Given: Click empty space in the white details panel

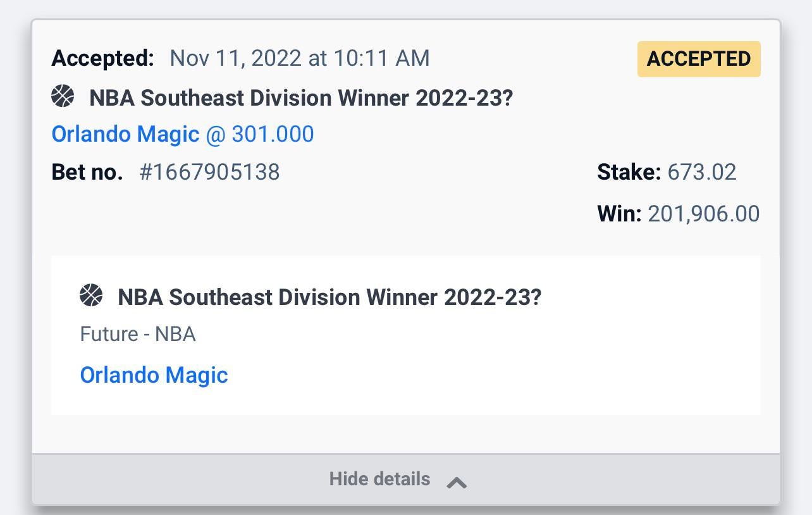Looking at the screenshot, I should click(x=506, y=367).
